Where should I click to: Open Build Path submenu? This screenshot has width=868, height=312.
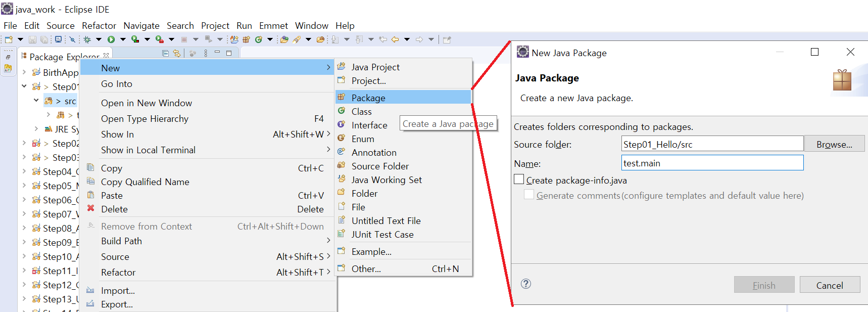[x=207, y=241]
